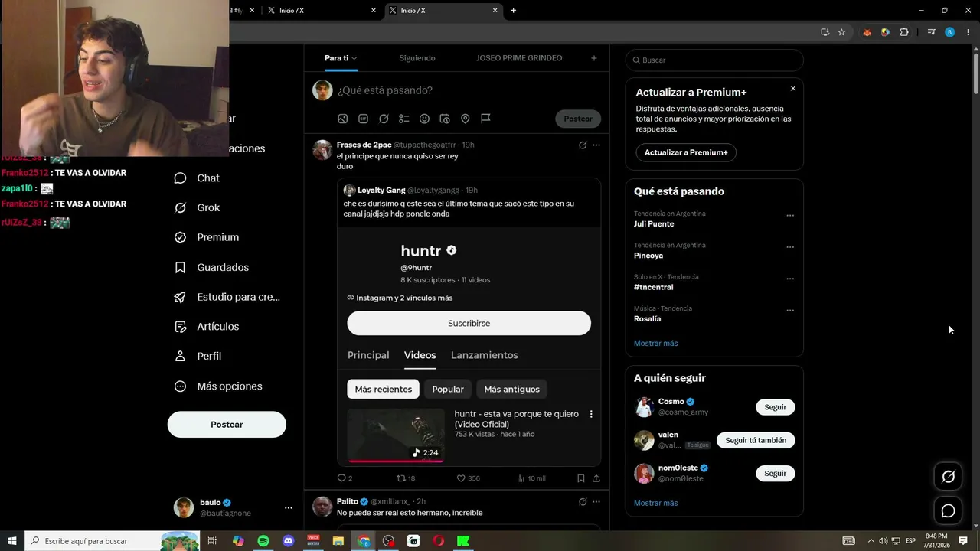Click the Chrome extensions puzzle icon

(904, 32)
